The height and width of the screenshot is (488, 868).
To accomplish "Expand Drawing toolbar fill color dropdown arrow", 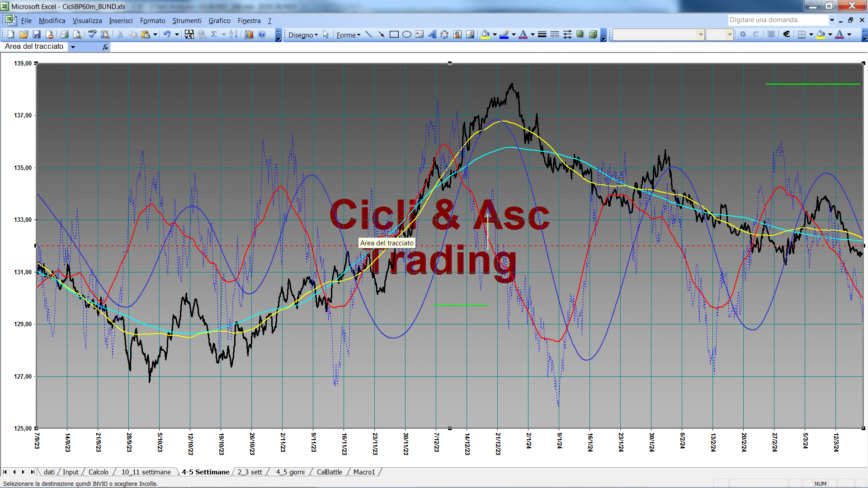I will pyautogui.click(x=495, y=34).
